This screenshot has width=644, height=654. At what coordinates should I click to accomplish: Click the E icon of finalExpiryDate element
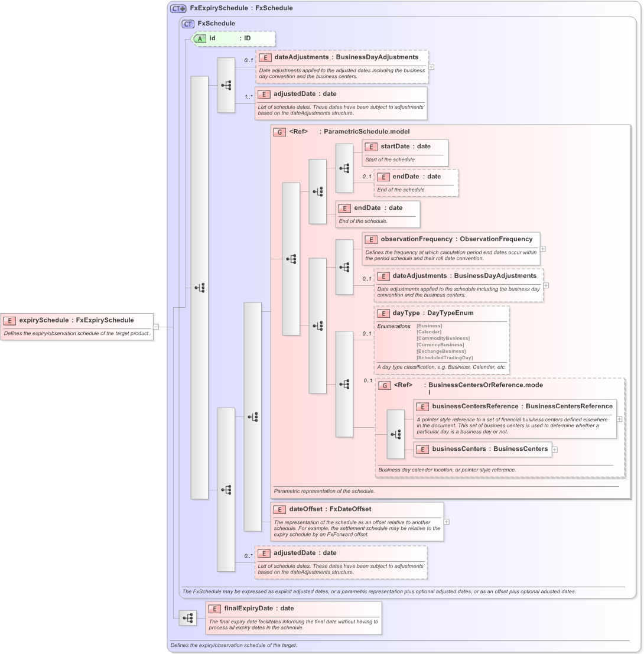[x=214, y=609]
